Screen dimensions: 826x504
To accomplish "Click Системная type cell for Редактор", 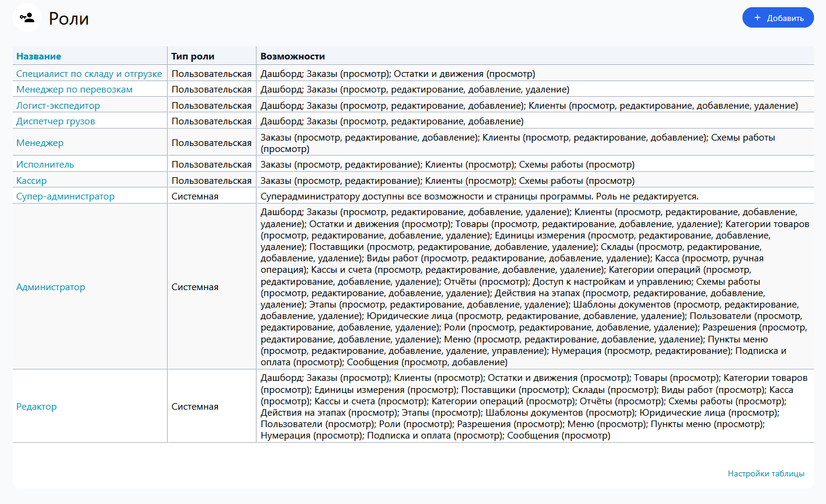I will pos(195,407).
